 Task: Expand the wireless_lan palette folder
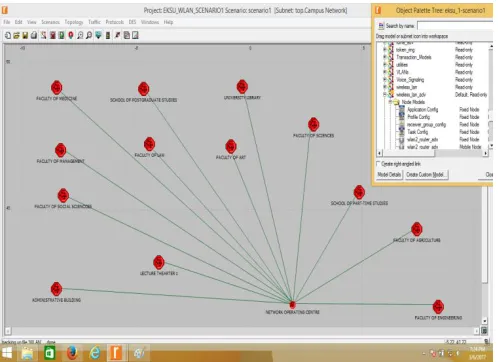(385, 87)
